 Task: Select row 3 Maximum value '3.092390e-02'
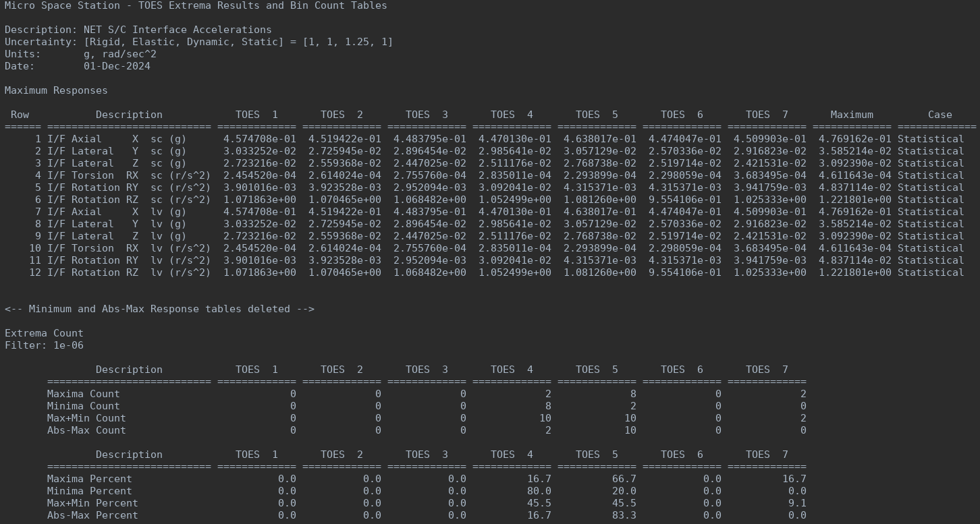[x=855, y=163]
